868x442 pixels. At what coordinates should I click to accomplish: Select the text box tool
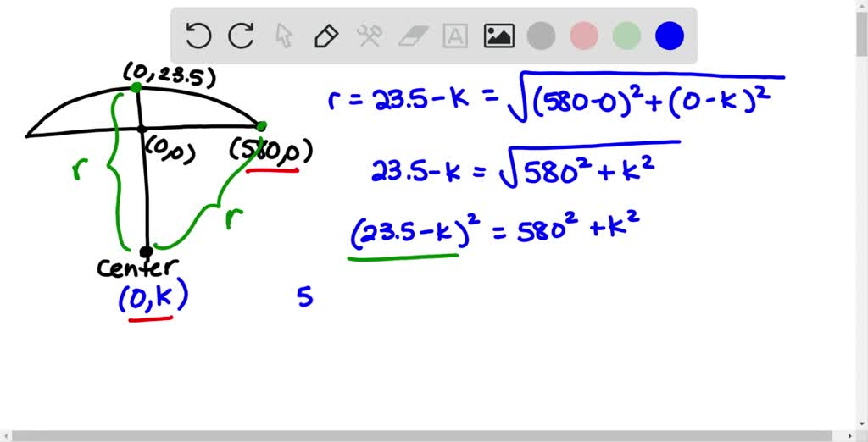(x=455, y=36)
